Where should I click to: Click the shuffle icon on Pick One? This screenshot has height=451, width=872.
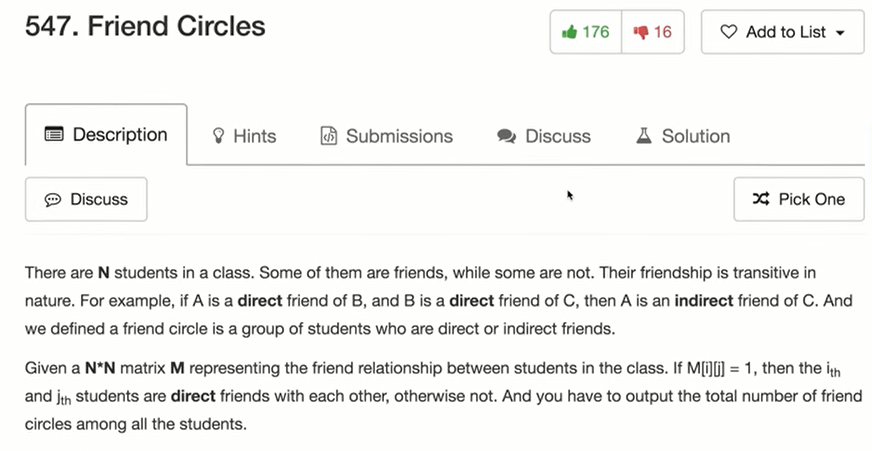761,199
